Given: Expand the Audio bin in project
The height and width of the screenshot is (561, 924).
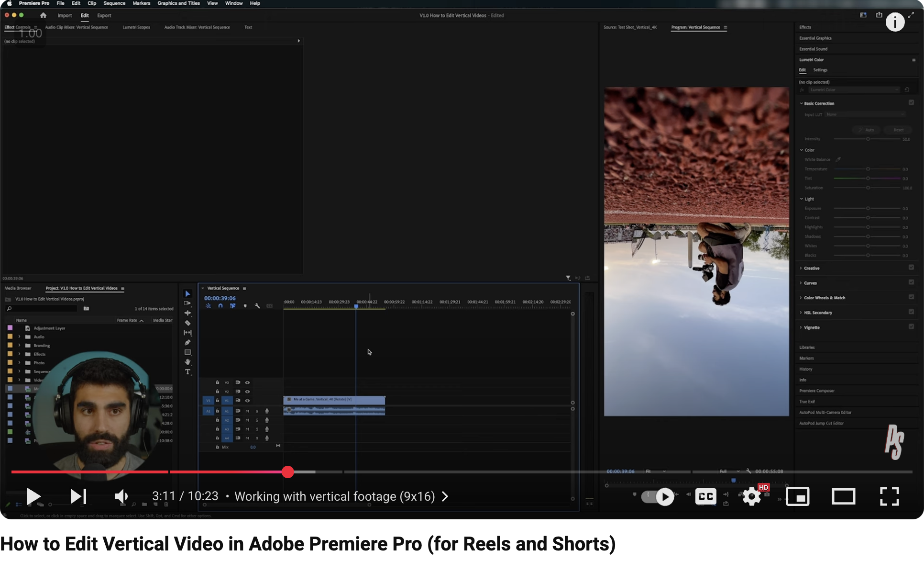Looking at the screenshot, I should click(x=19, y=337).
